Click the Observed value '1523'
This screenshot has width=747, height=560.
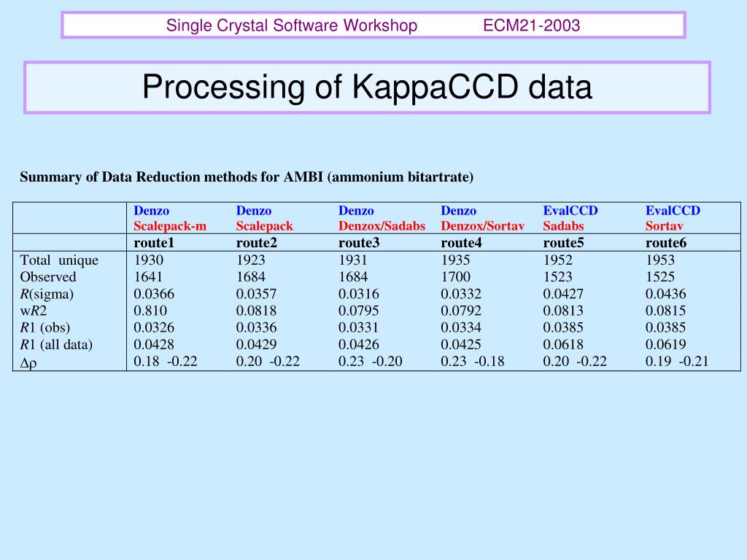[558, 276]
